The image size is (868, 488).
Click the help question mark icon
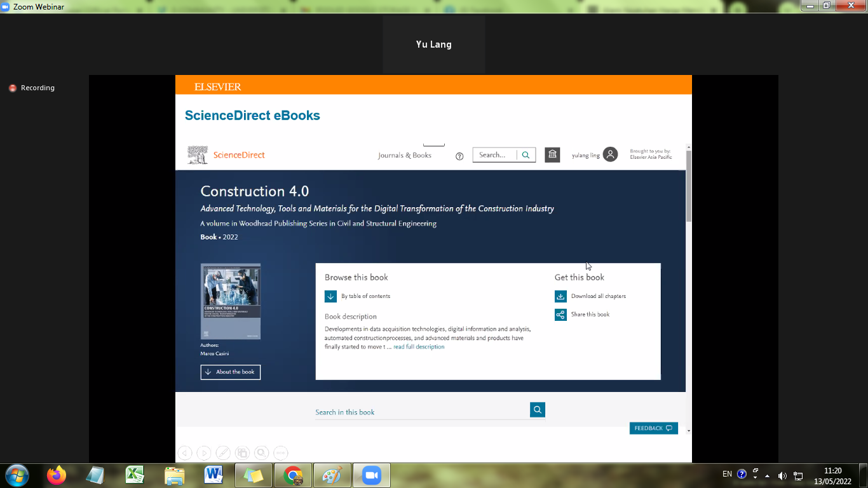click(459, 156)
